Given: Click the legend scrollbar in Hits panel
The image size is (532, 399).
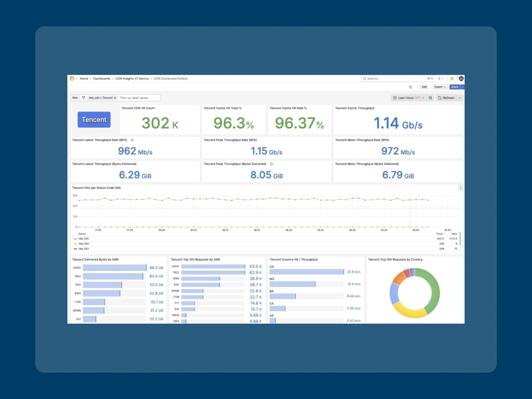Looking at the screenshot, I should 460,239.
